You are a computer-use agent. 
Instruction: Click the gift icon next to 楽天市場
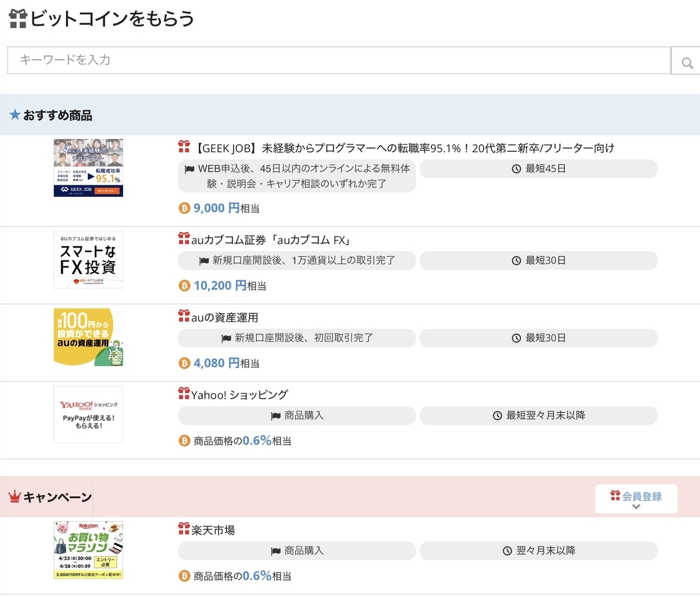tap(183, 529)
